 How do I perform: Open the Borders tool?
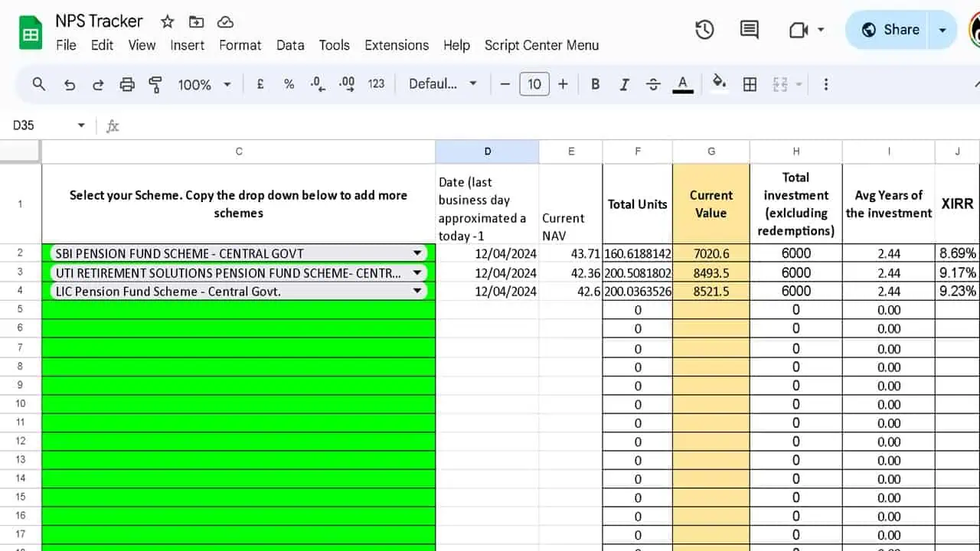[749, 84]
